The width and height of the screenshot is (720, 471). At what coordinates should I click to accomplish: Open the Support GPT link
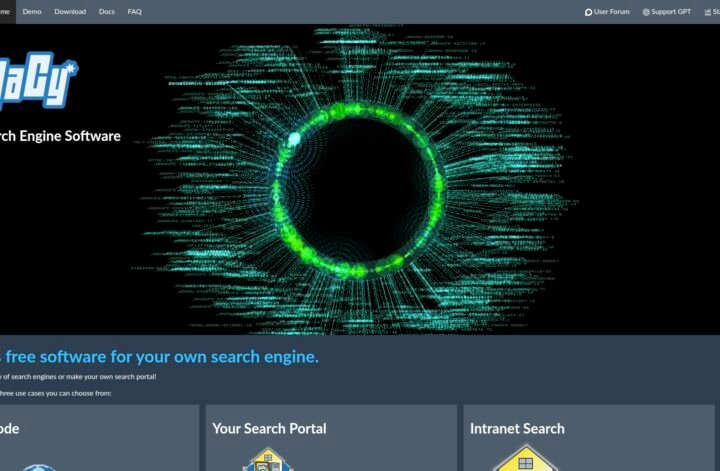click(670, 12)
